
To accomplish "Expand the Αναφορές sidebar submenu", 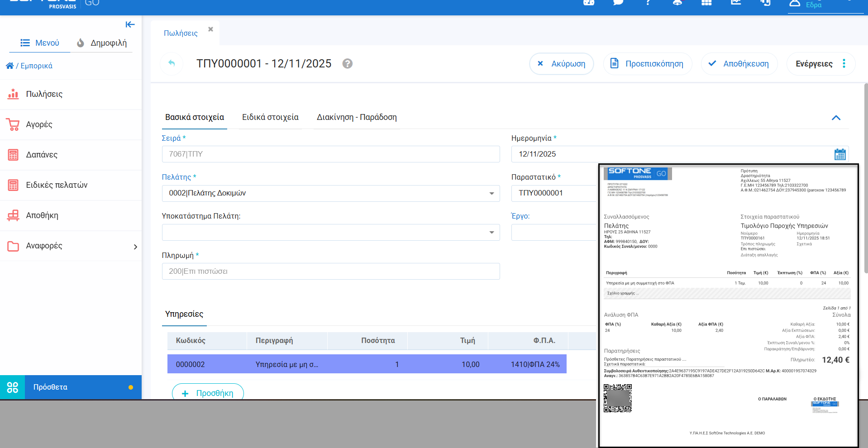I will (135, 247).
